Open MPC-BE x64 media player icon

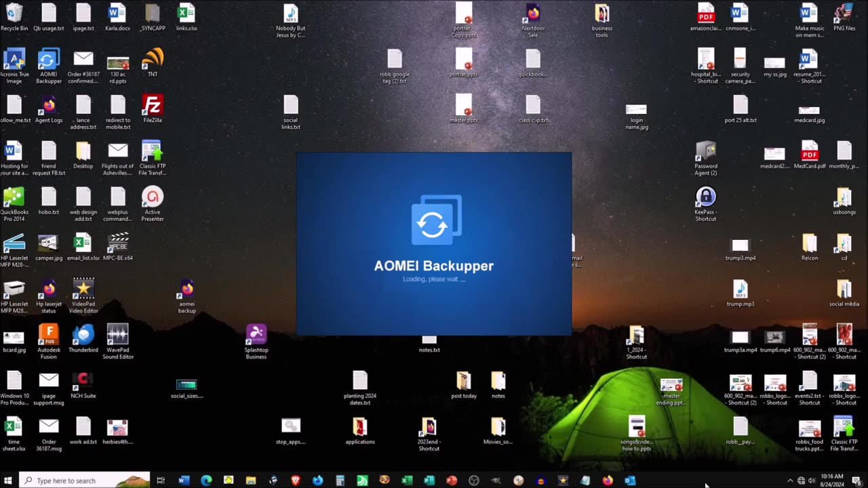[118, 247]
